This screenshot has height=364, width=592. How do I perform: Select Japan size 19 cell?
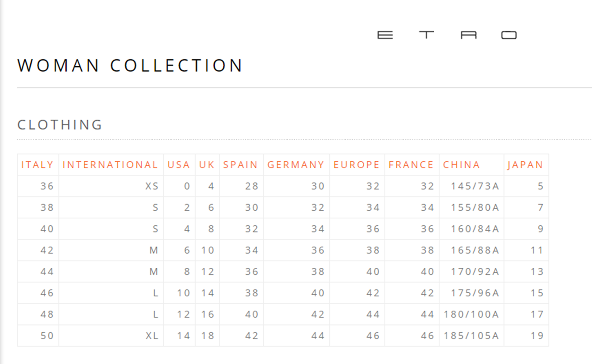[537, 336]
